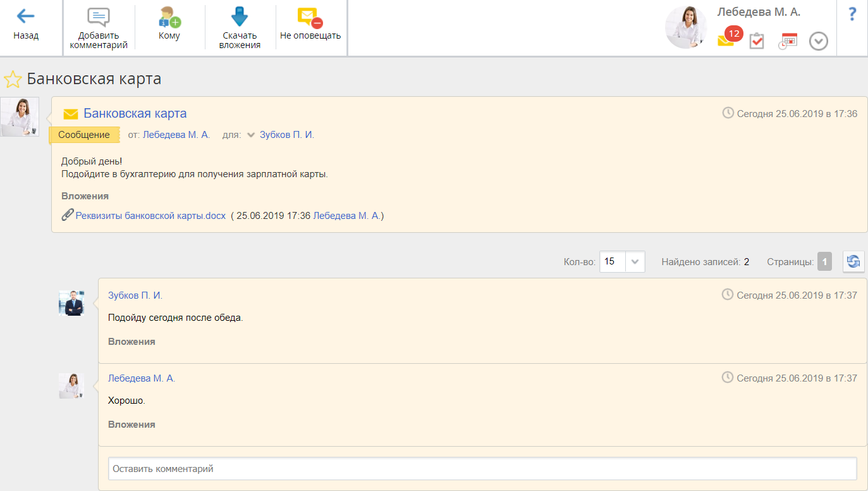Click the Банковская карта message title link

pyautogui.click(x=135, y=114)
